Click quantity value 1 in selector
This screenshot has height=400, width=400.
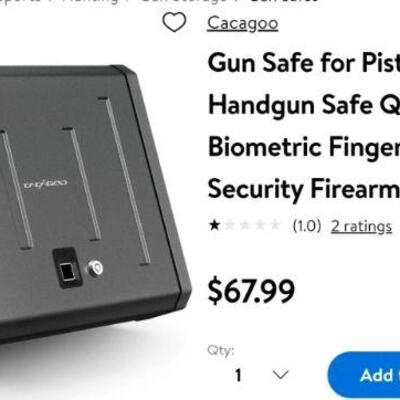(x=238, y=375)
